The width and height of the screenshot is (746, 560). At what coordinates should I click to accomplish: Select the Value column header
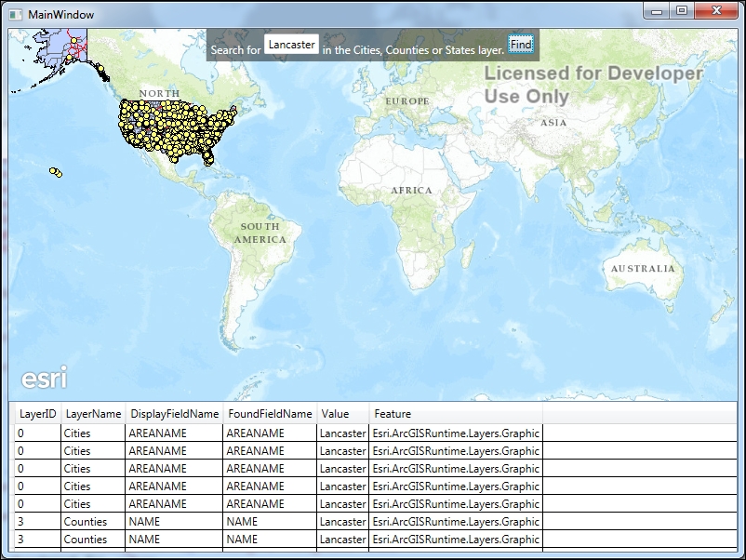(335, 413)
